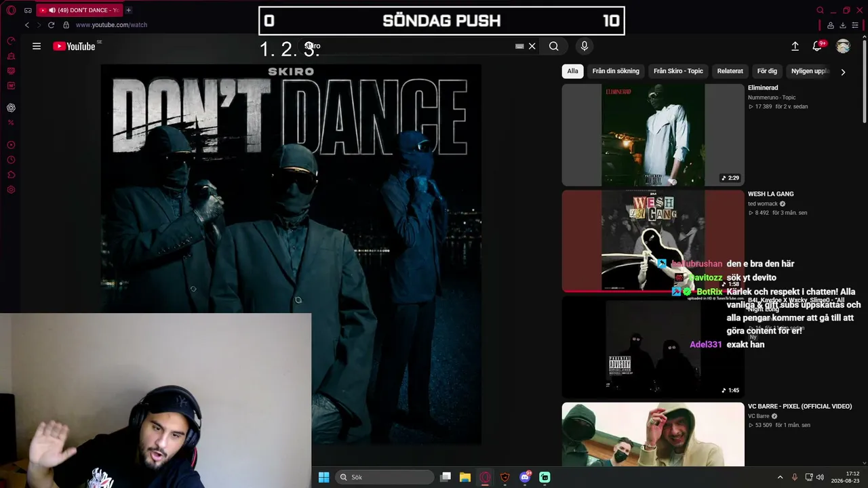Go back to the previous page
Image resolution: width=868 pixels, height=488 pixels.
[27, 25]
